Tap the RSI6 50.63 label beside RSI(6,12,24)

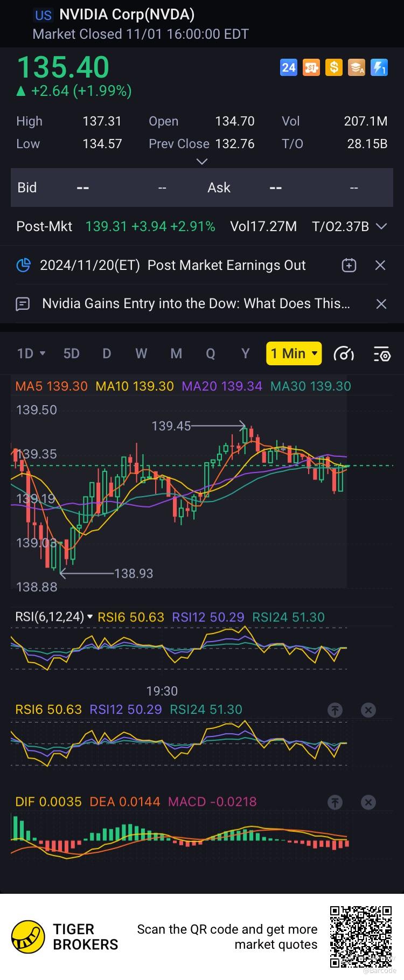point(131,617)
